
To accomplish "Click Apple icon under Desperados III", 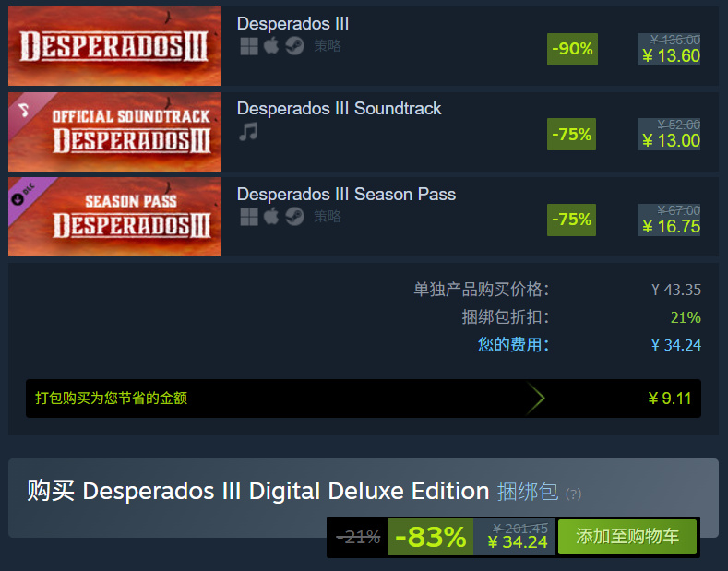I will click(x=271, y=45).
